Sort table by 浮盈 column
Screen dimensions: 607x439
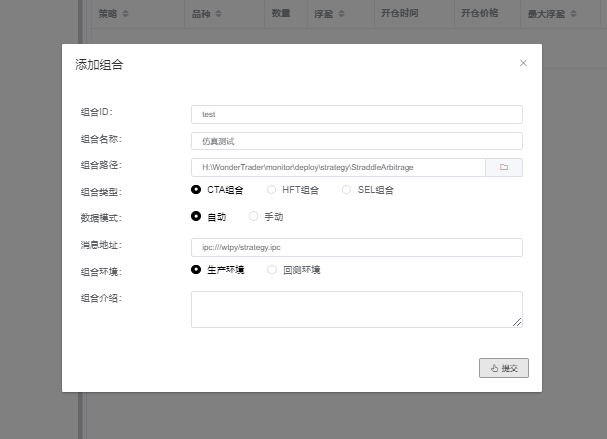coord(341,14)
